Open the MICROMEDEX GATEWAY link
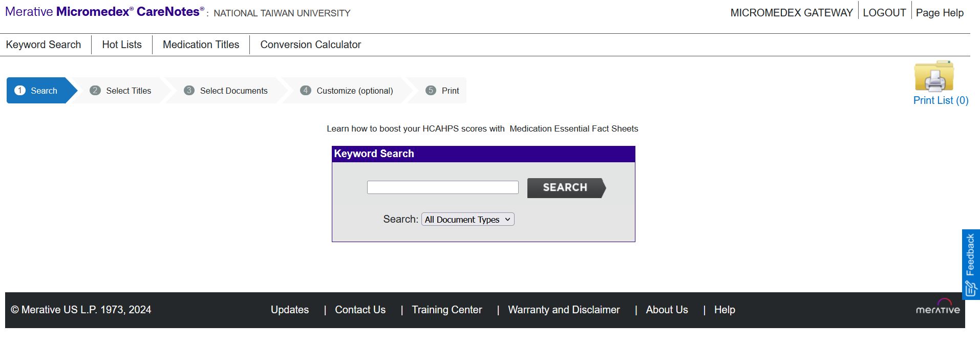This screenshot has width=980, height=345. (x=791, y=13)
